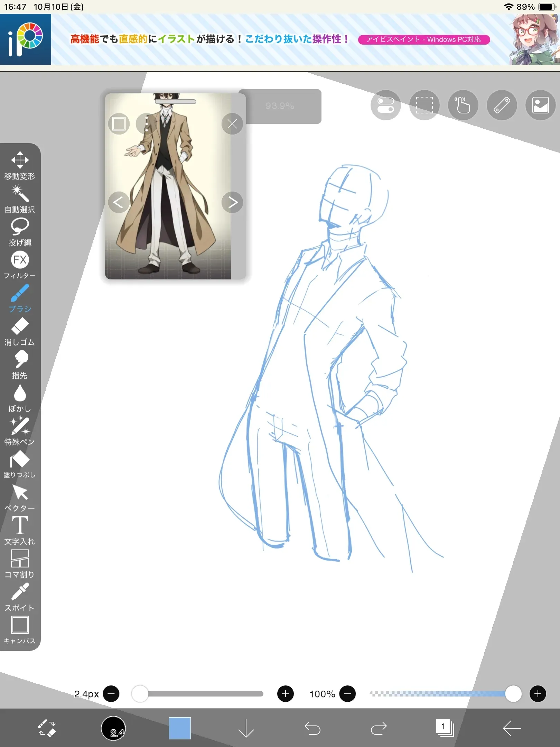560x747 pixels.
Task: Tap the reference window square frame button
Action: coord(119,124)
